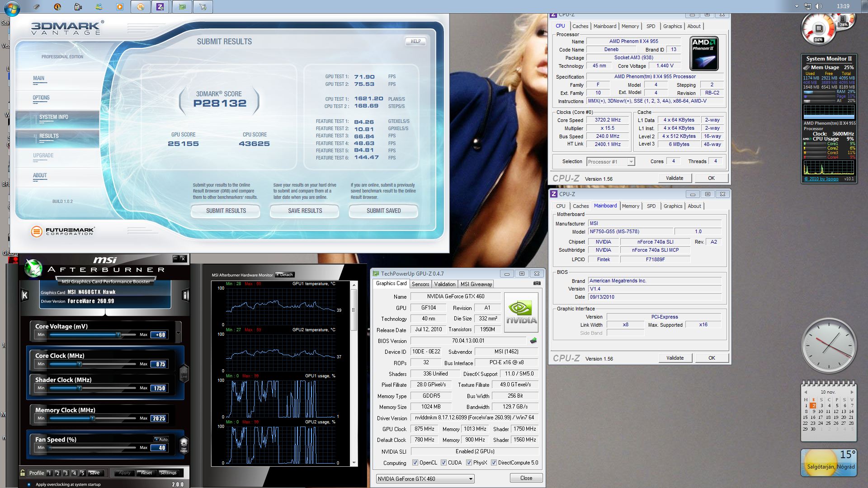Click the 3DMark Vantage logo
Screen dimensions: 868x488
[x=67, y=28]
